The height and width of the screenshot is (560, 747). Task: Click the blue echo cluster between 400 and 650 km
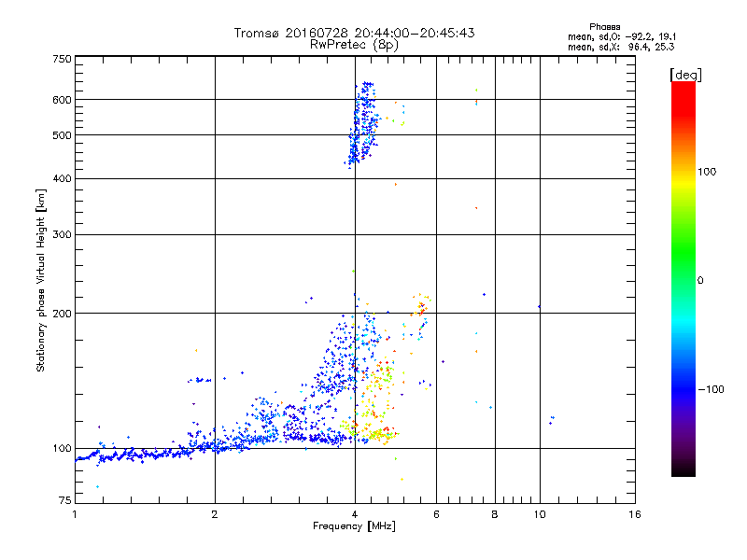pyautogui.click(x=362, y=125)
